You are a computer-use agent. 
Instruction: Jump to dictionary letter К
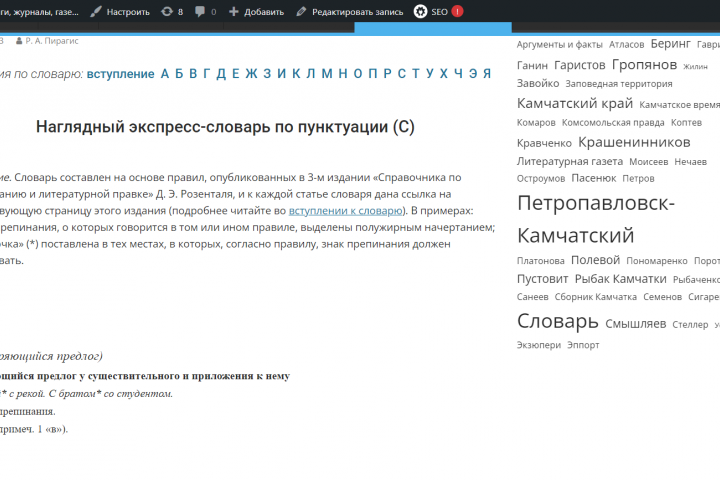point(296,73)
